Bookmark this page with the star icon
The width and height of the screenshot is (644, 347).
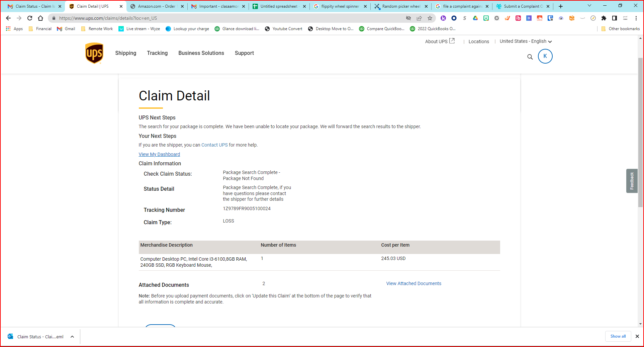point(430,18)
